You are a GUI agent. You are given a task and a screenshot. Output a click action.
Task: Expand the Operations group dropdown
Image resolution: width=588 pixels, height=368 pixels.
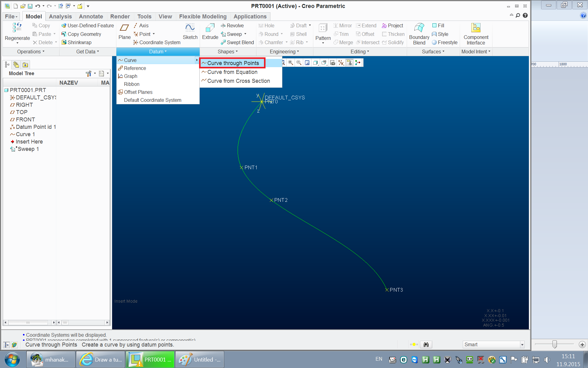[31, 52]
